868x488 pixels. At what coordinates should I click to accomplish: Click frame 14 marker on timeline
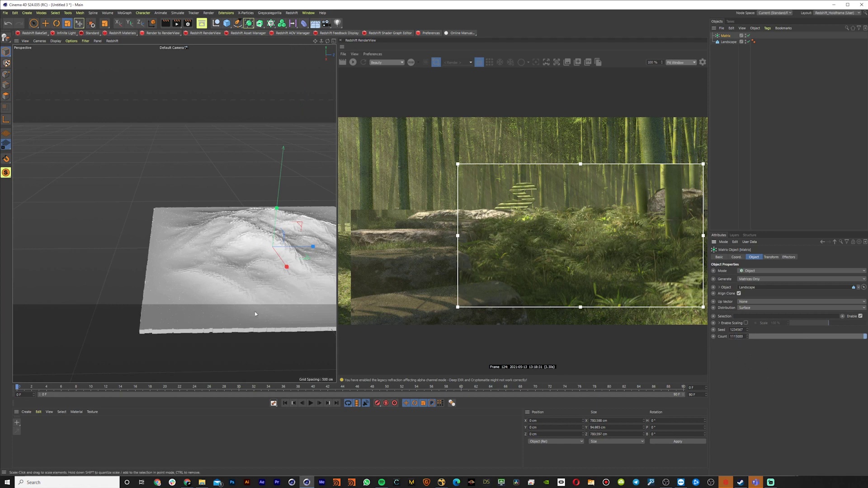[120, 387]
